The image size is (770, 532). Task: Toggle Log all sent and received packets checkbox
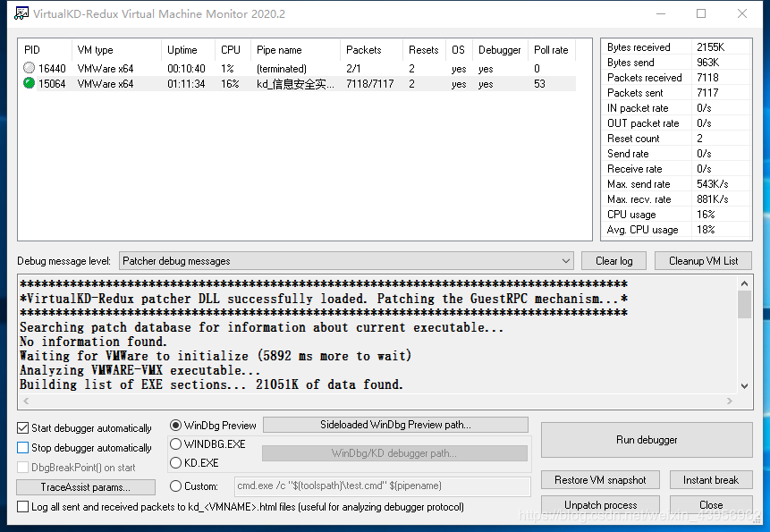(x=22, y=506)
